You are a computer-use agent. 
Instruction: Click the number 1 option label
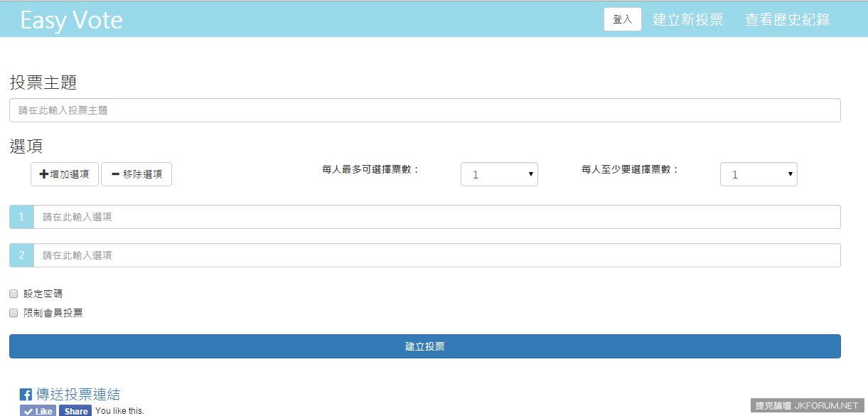pyautogui.click(x=21, y=217)
